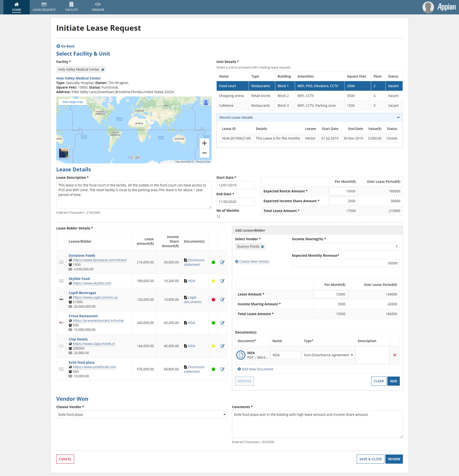Select the Shopping arena unit row
This screenshot has height=476, width=459.
pos(309,96)
